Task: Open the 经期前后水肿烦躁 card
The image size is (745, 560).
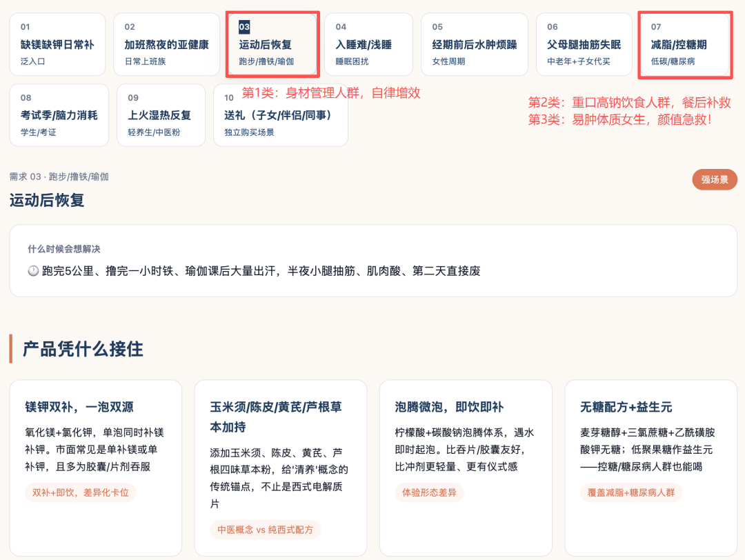Action: coord(474,44)
